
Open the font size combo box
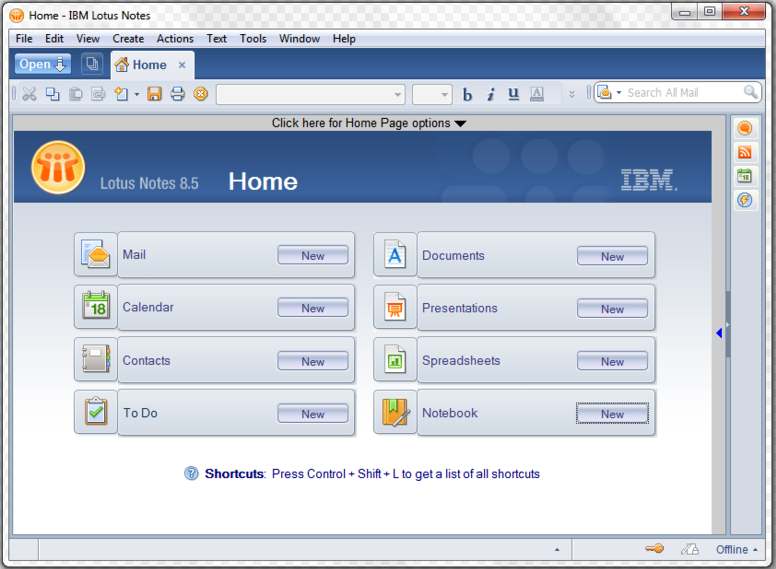[432, 94]
